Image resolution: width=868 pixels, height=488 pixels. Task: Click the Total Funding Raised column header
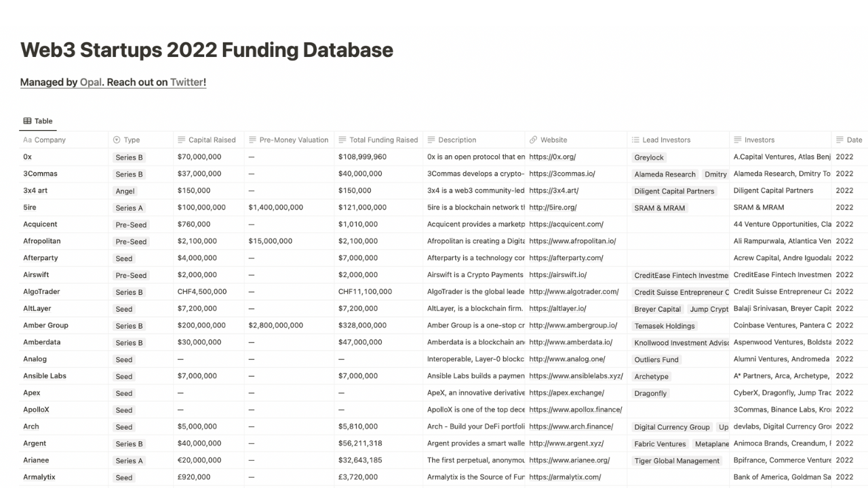click(378, 140)
